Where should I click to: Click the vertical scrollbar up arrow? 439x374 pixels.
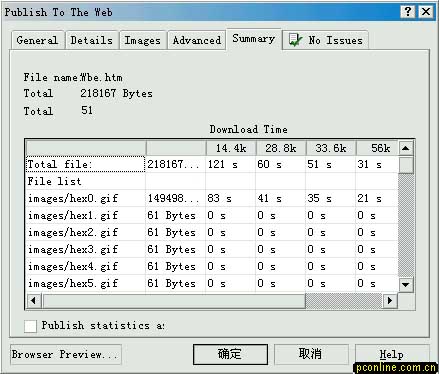click(406, 148)
